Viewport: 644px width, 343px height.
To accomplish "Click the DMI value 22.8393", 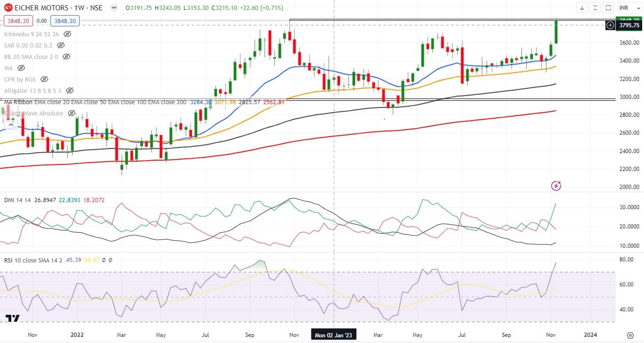I will click(69, 200).
